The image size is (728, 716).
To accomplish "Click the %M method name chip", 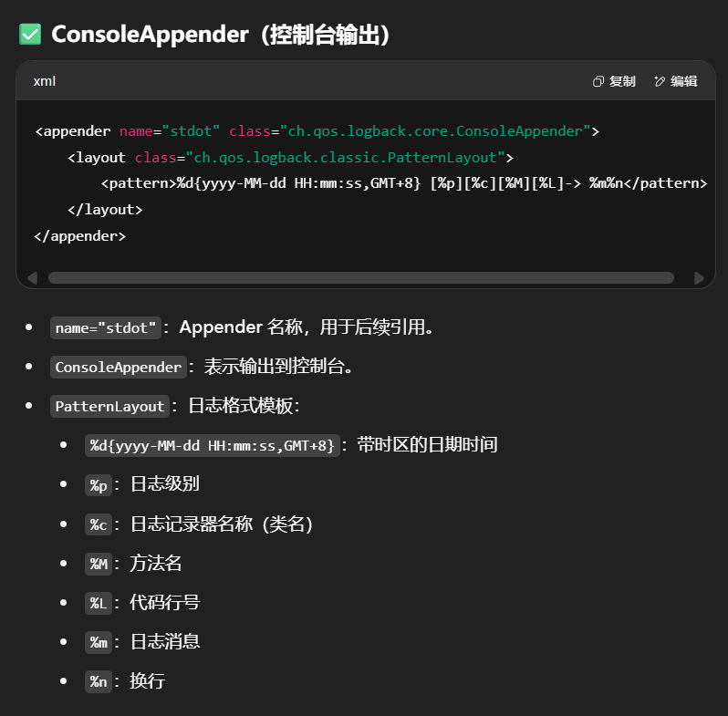I will (x=98, y=564).
